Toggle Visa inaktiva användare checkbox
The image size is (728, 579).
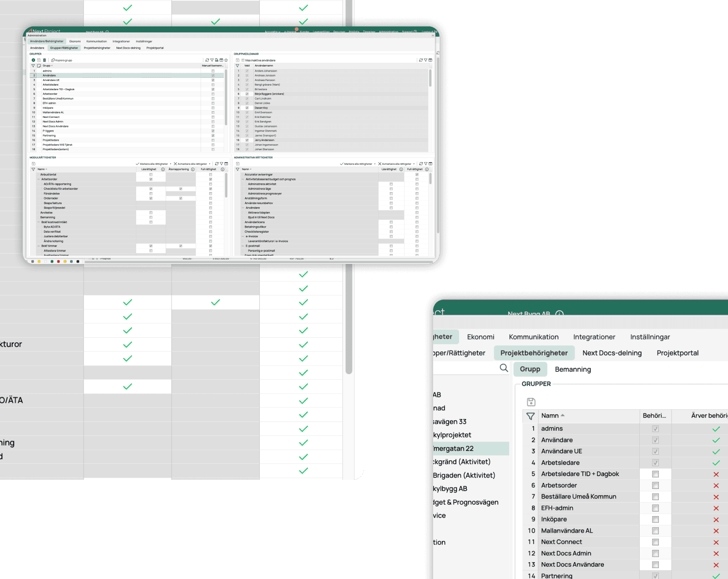tap(243, 60)
